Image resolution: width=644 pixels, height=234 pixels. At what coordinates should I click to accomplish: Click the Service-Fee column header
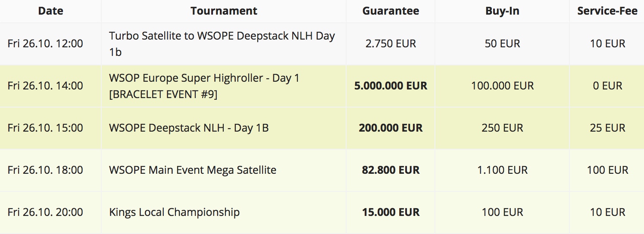tap(607, 11)
